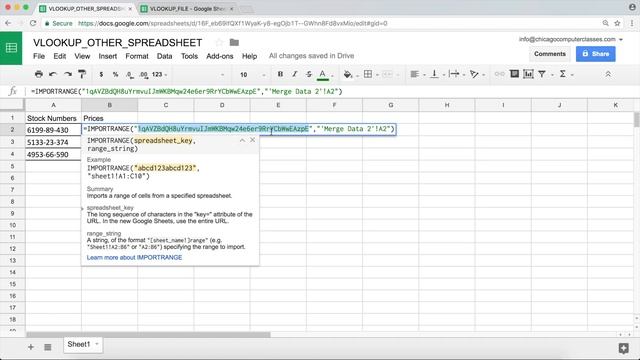Open the Add-ons menu

pyautogui.click(x=220, y=56)
